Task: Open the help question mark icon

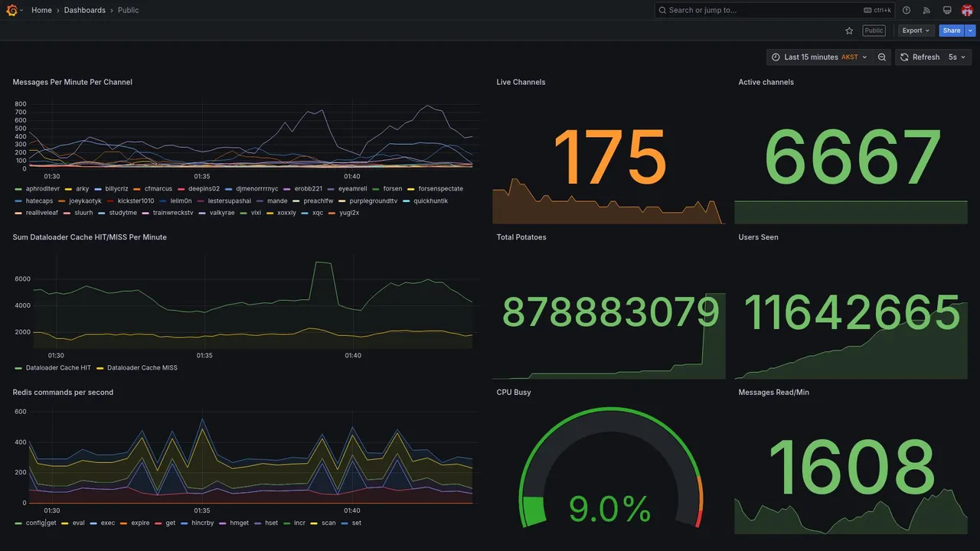Action: (x=906, y=10)
